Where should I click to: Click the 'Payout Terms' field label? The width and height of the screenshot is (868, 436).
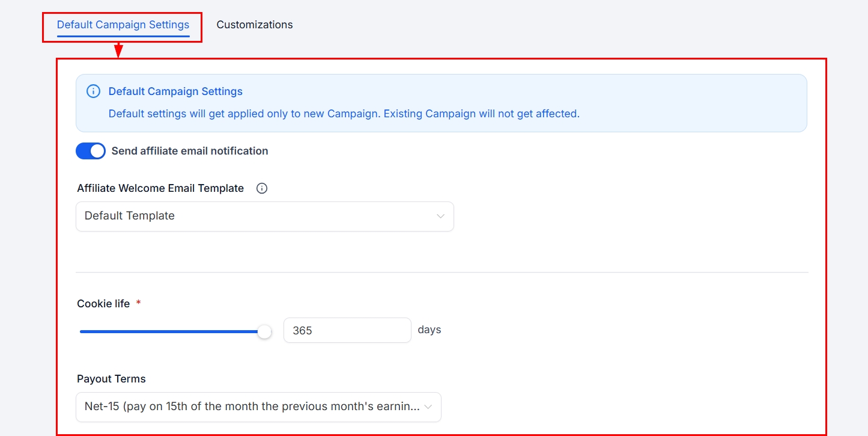coord(111,379)
